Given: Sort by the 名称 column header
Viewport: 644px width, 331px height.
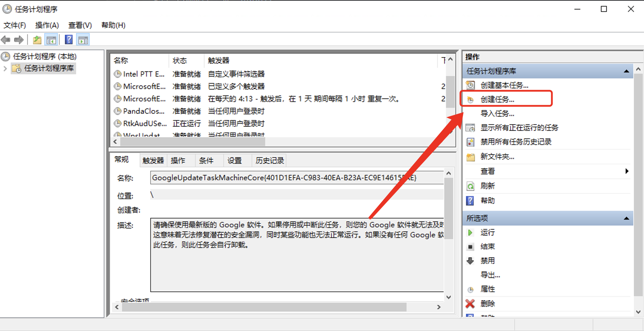Looking at the screenshot, I should pyautogui.click(x=140, y=61).
